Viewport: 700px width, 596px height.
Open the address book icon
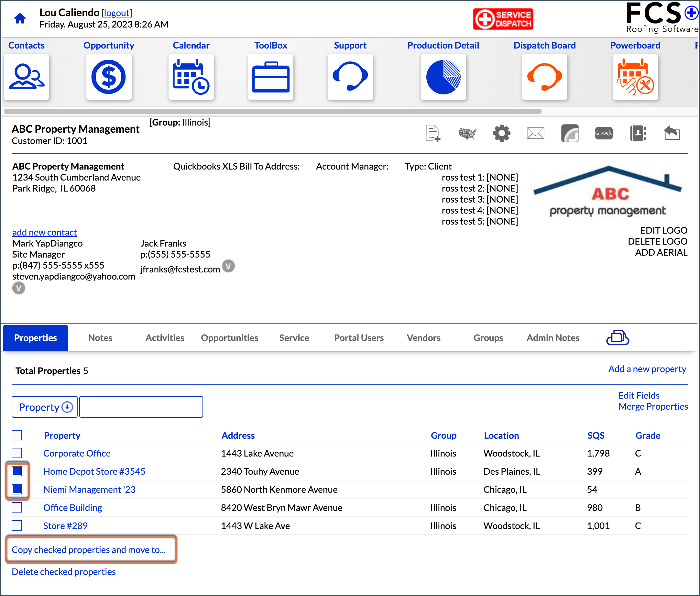coord(638,133)
